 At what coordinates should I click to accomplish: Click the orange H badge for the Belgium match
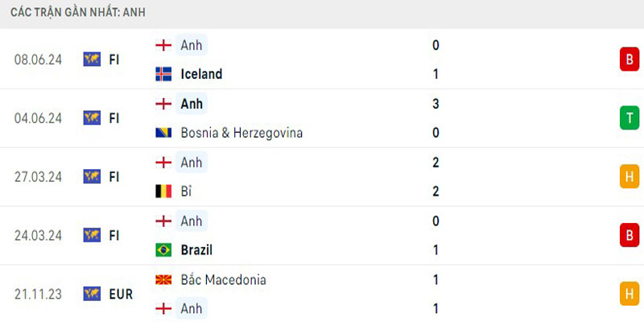(629, 177)
